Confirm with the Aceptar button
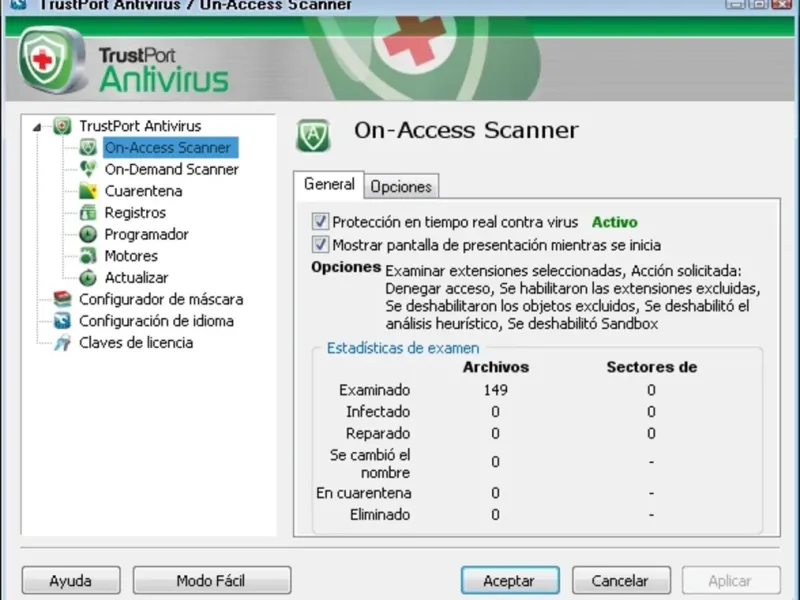The height and width of the screenshot is (600, 800). tap(510, 581)
